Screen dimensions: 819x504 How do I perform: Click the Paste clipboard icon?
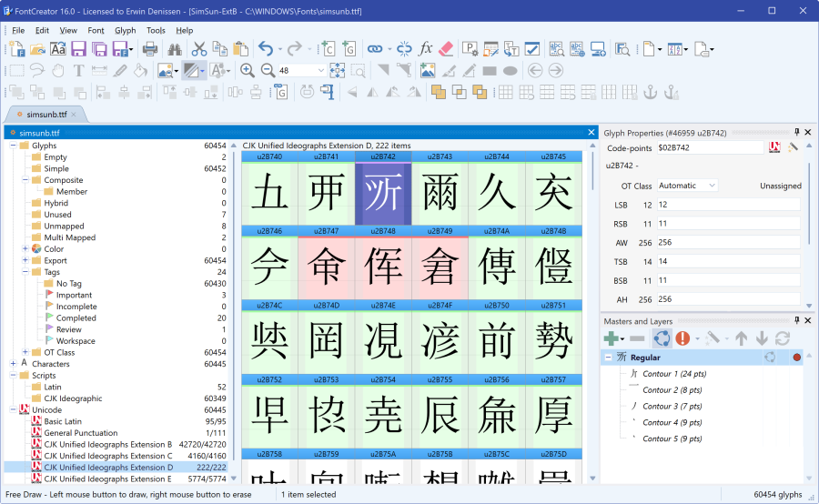(x=240, y=49)
